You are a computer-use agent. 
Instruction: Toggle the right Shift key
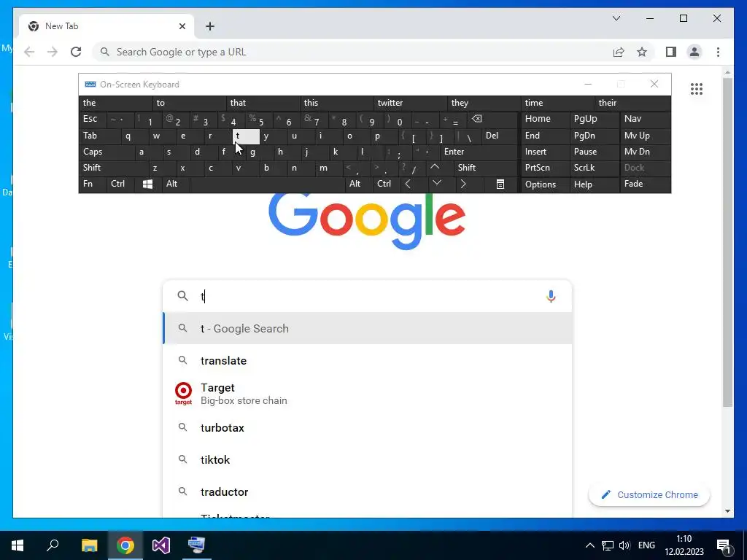486,168
